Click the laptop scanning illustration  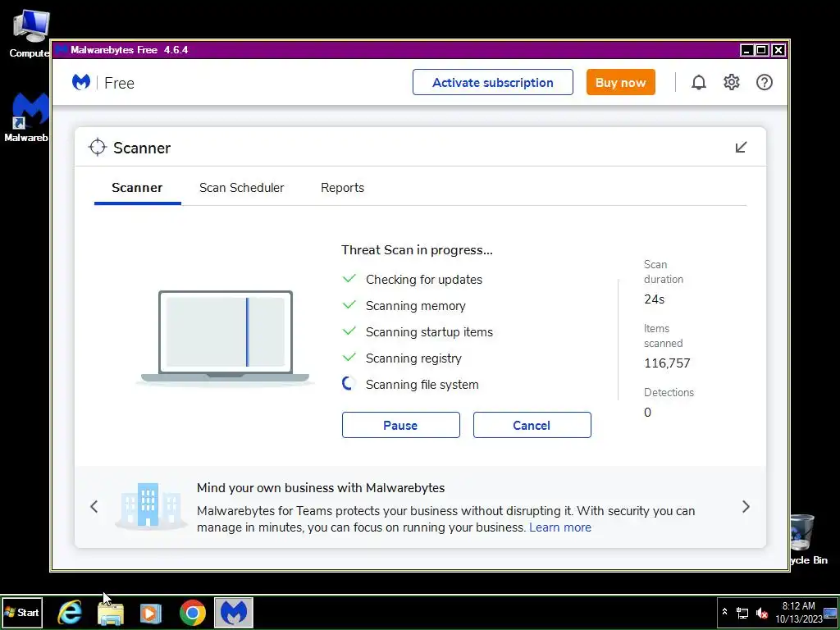tap(225, 337)
